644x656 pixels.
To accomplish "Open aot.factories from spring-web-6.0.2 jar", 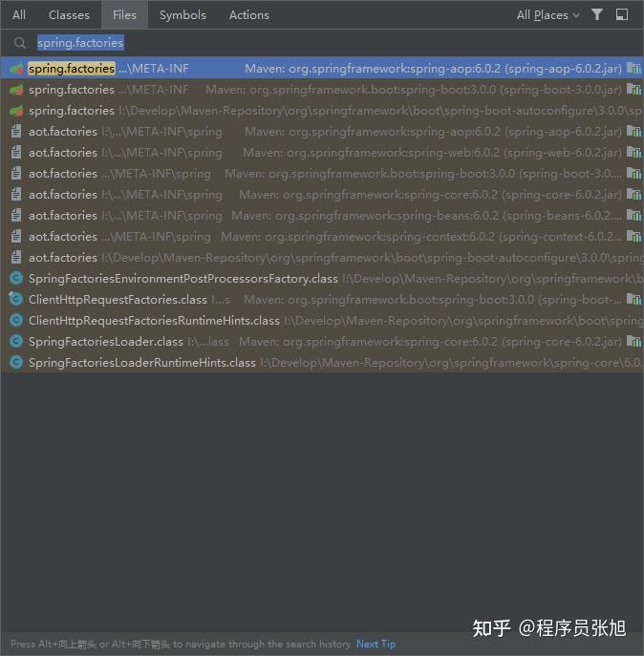I will click(322, 152).
